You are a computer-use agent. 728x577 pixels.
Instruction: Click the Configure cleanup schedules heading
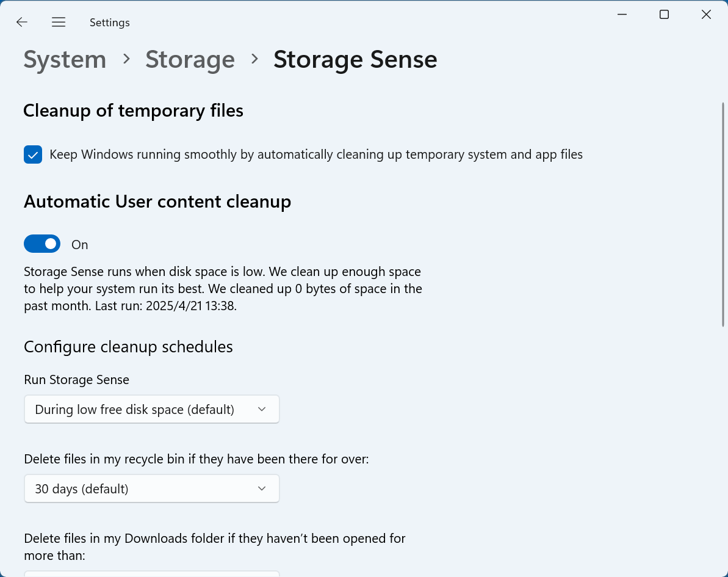tap(128, 346)
